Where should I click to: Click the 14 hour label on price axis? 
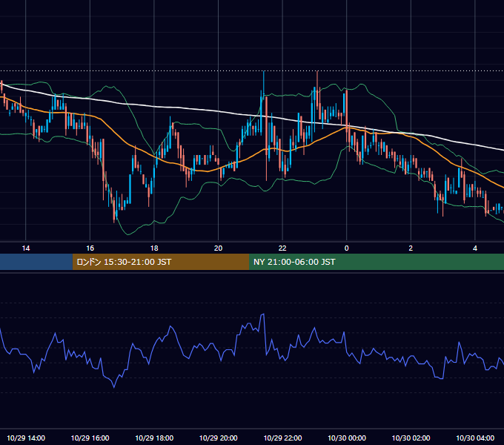(26, 248)
